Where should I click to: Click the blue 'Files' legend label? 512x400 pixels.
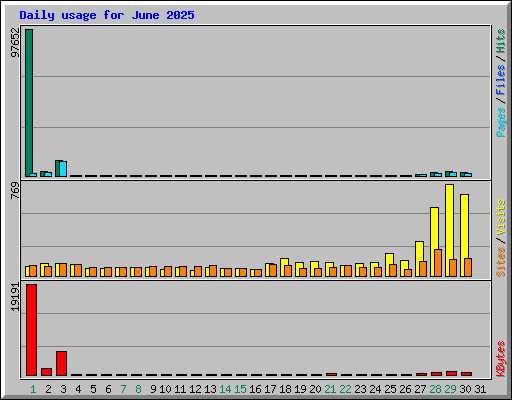501,80
